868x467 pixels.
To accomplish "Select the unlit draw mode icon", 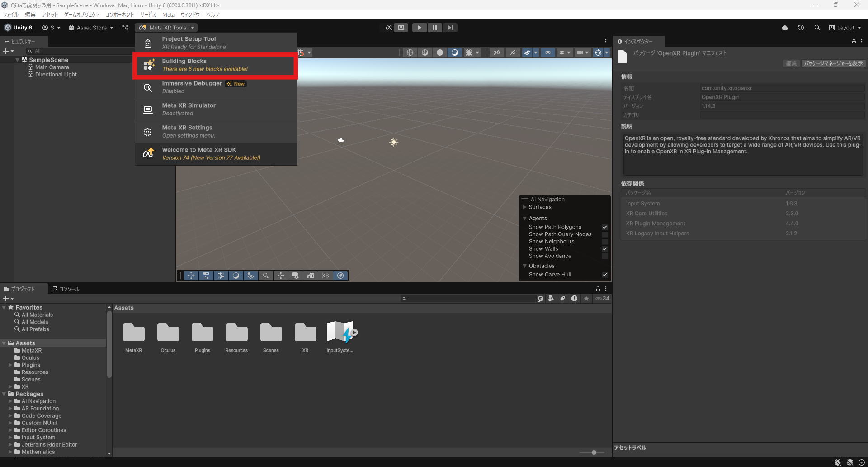I will pos(440,52).
